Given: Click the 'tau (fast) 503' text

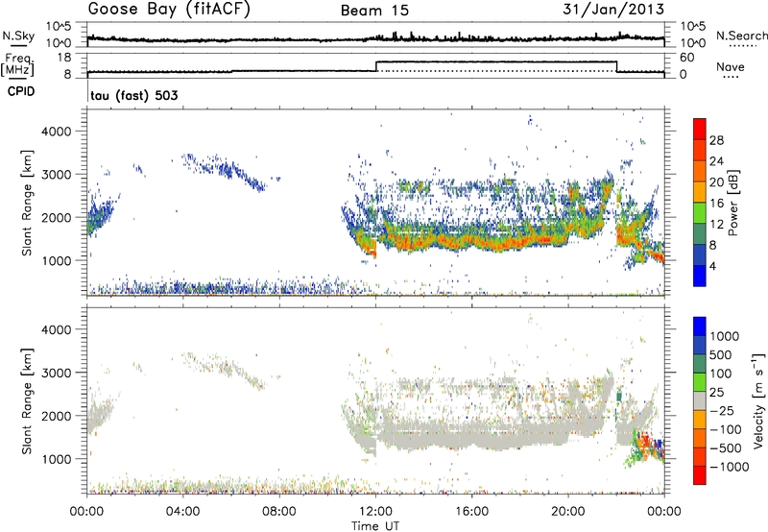Looking at the screenshot, I should click(x=134, y=95).
